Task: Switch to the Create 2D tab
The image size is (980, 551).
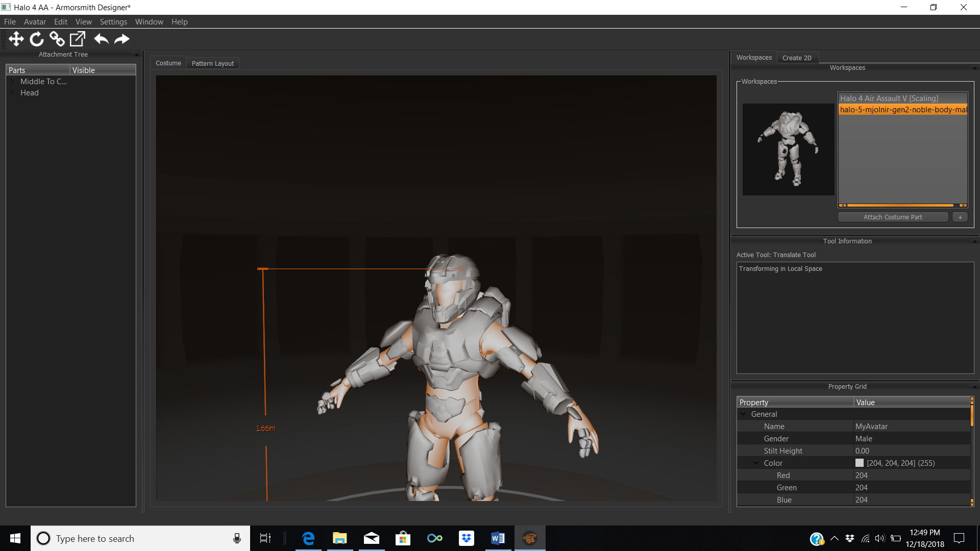Action: point(796,58)
